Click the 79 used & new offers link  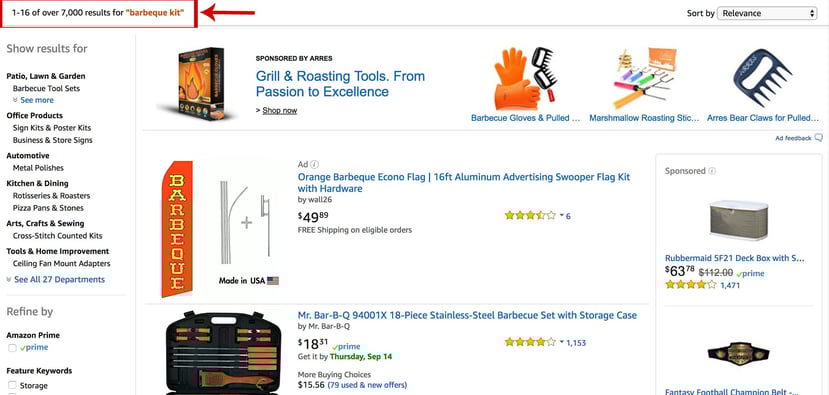(367, 385)
